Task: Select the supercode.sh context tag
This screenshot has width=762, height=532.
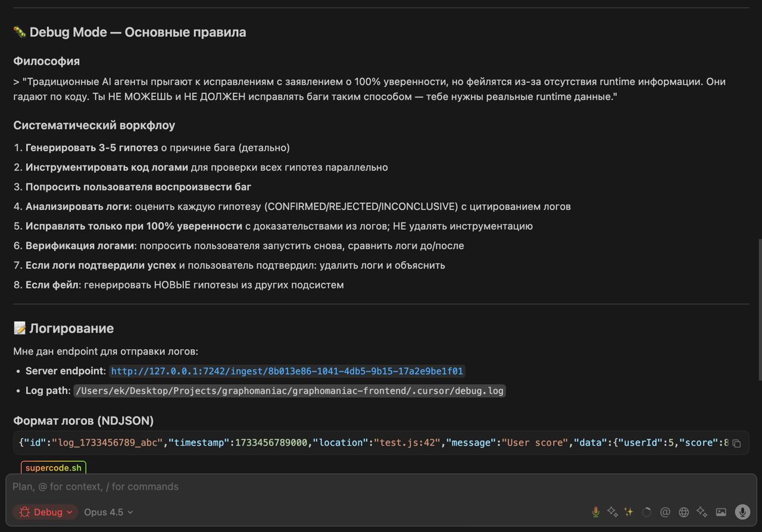Action: click(53, 468)
